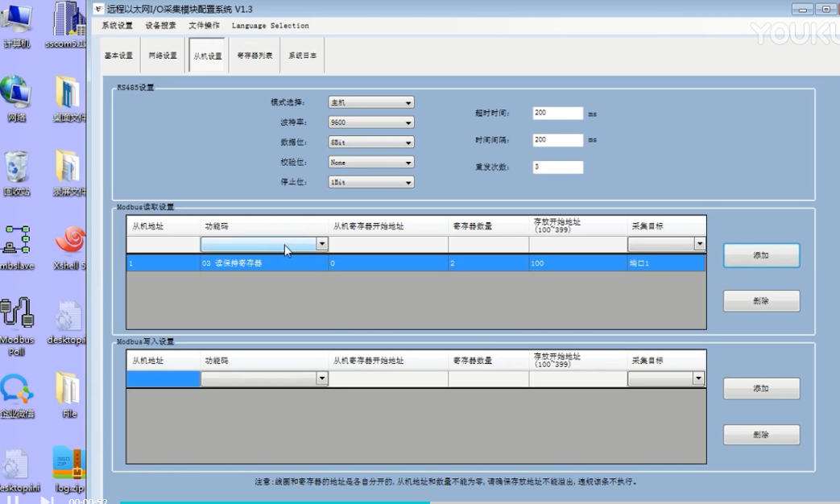This screenshot has width=840, height=504.
Task: Click 添加 button in Modbus读取设置 section
Action: [761, 255]
